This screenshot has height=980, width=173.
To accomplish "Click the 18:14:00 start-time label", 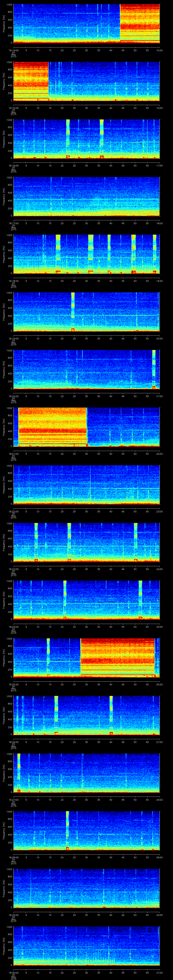I will click(x=13, y=50).
